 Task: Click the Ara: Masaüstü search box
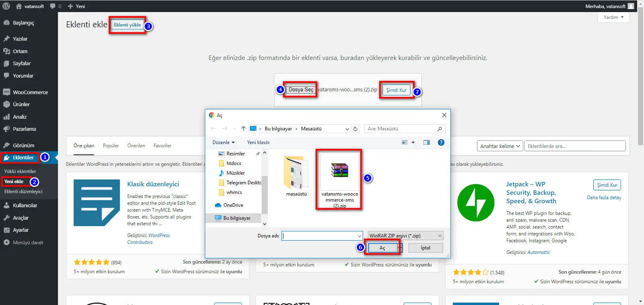click(404, 129)
